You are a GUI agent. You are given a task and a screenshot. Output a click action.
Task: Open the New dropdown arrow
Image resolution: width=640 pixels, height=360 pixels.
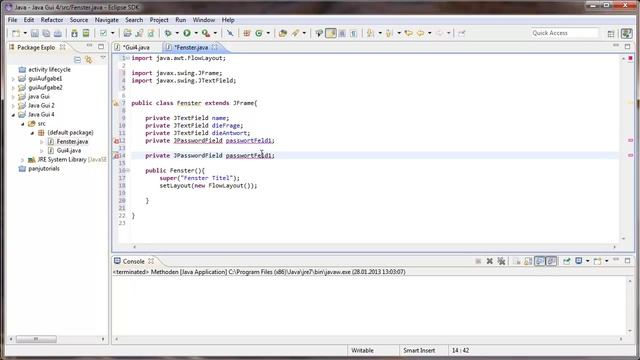25,33
